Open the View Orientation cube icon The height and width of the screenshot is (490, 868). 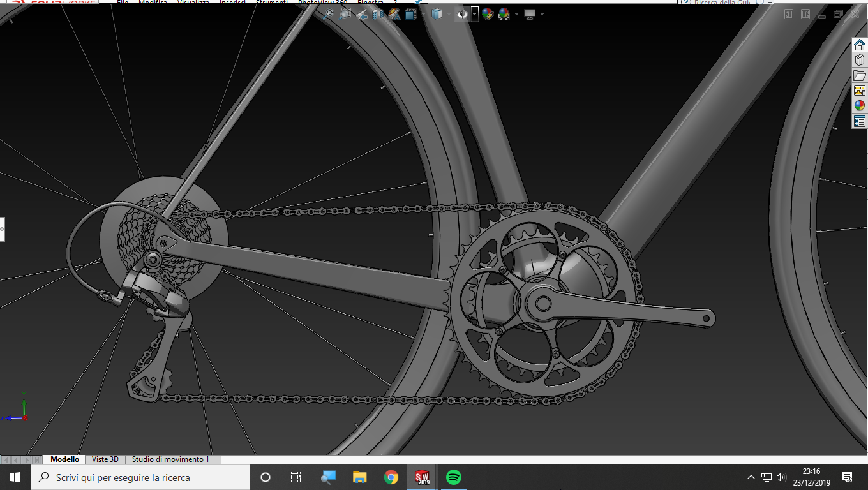point(411,13)
